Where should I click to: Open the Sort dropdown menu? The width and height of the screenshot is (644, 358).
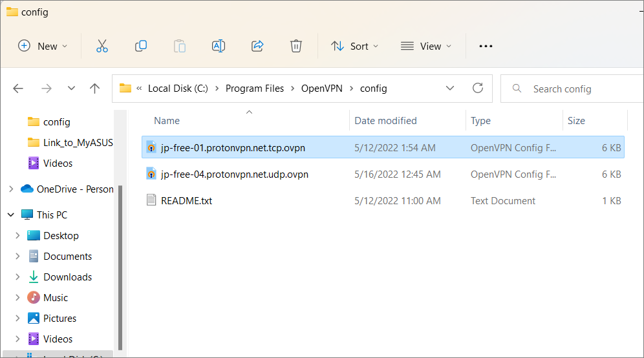[355, 46]
